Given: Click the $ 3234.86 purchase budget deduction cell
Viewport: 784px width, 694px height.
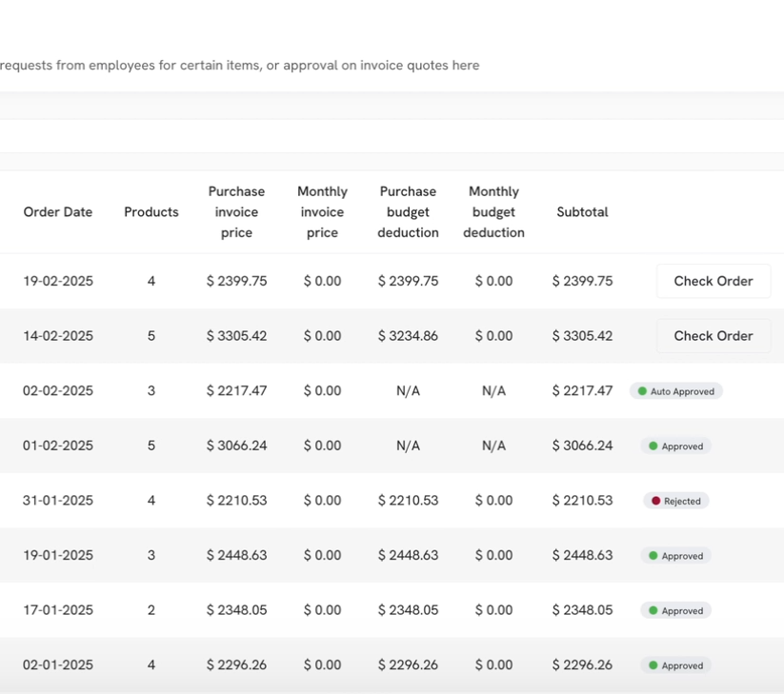Looking at the screenshot, I should 408,336.
